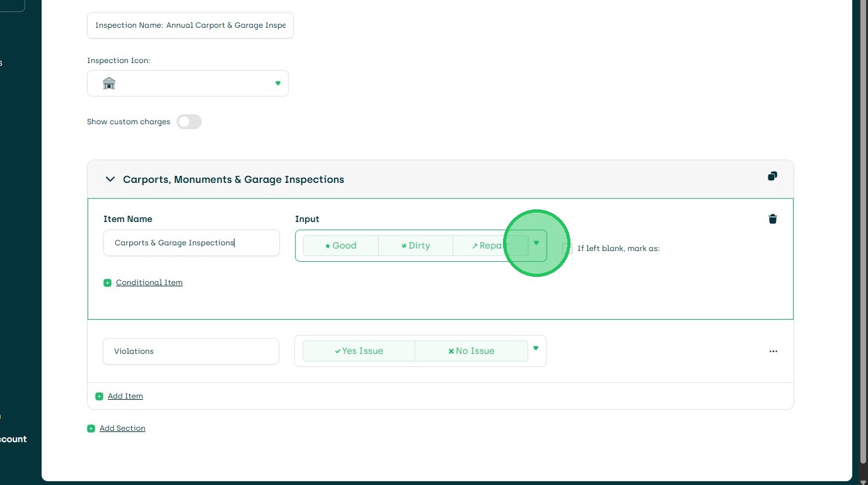The height and width of the screenshot is (485, 868).
Task: Toggle the Show custom charges switch
Action: [x=189, y=122]
